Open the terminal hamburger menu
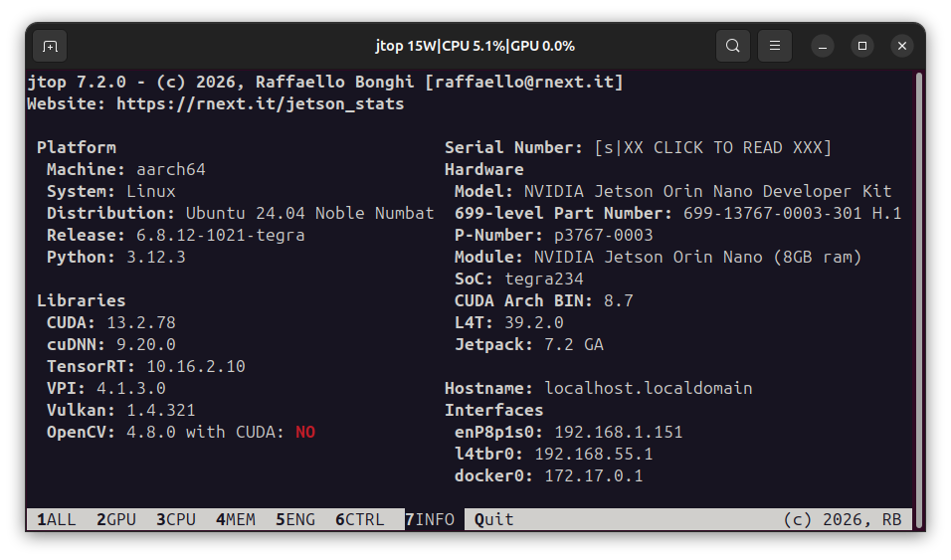 [x=775, y=46]
